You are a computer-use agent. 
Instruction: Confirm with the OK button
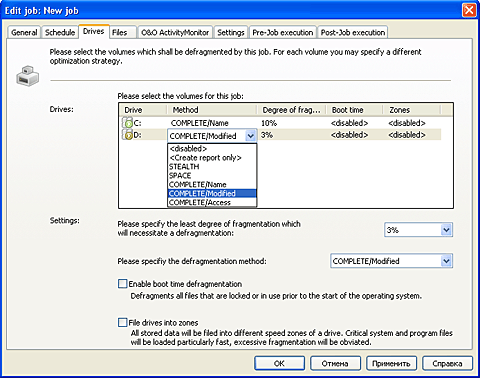pyautogui.click(x=279, y=363)
